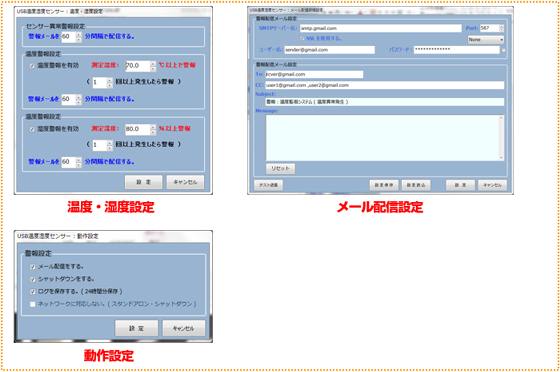The width and height of the screenshot is (560, 372).
Task: Adjust humidity alarm mail interval stepper
Action: tap(79, 162)
